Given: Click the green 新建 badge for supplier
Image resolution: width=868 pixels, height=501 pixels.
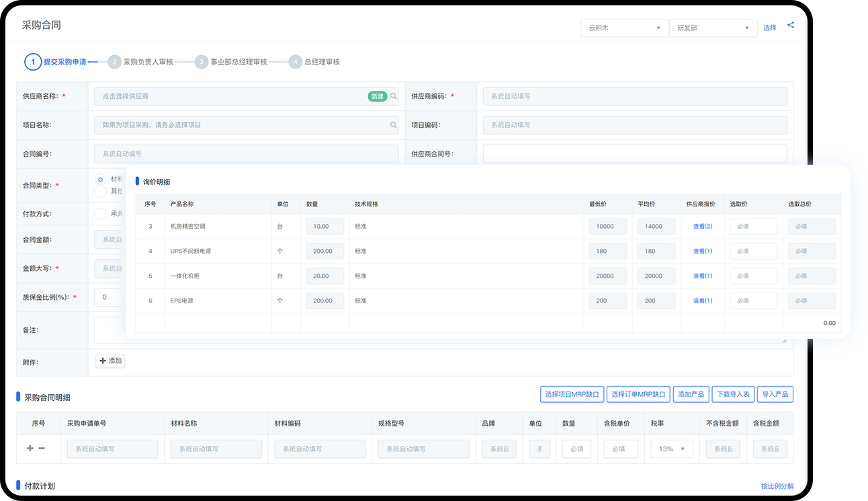Looking at the screenshot, I should (377, 96).
